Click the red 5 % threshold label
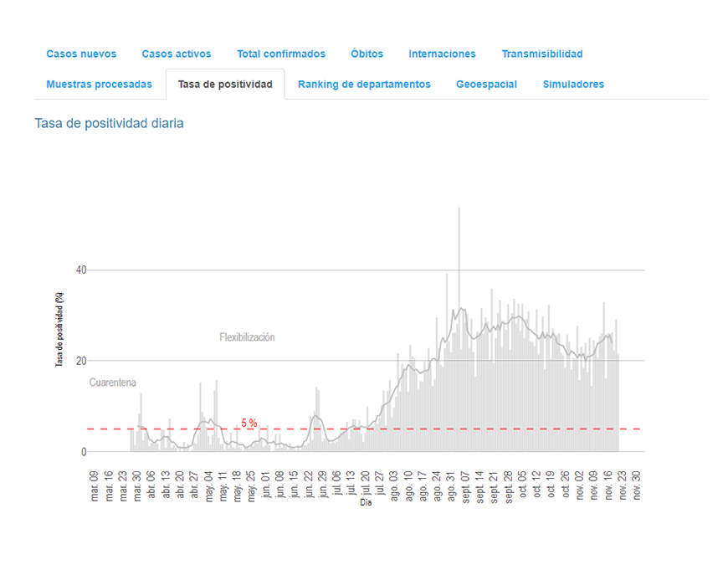Viewport: 728px width, 565px height. (249, 423)
